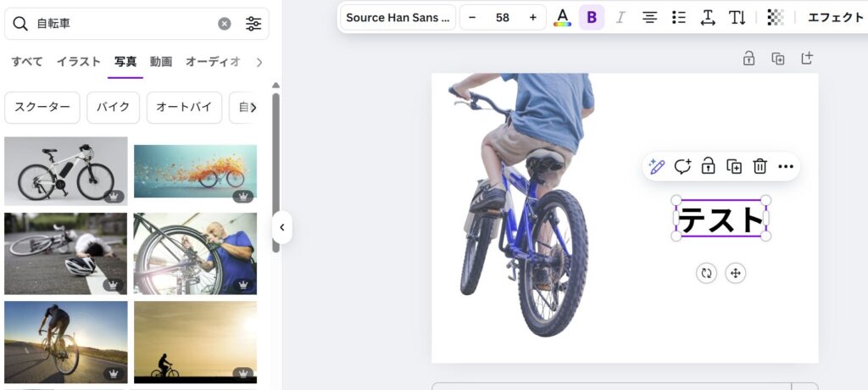Open the search filter settings

(x=253, y=24)
